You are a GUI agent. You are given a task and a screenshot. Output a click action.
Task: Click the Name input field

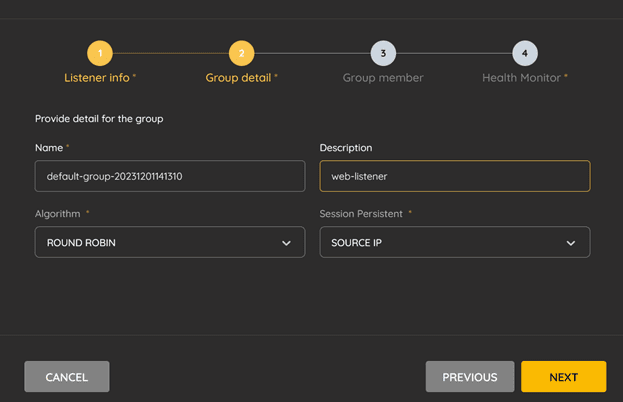[x=170, y=176]
